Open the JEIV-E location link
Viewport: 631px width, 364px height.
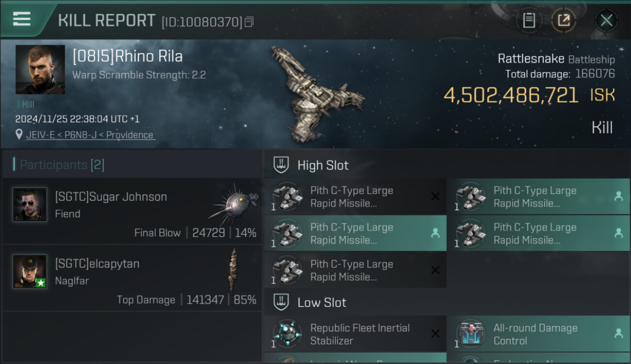click(90, 135)
